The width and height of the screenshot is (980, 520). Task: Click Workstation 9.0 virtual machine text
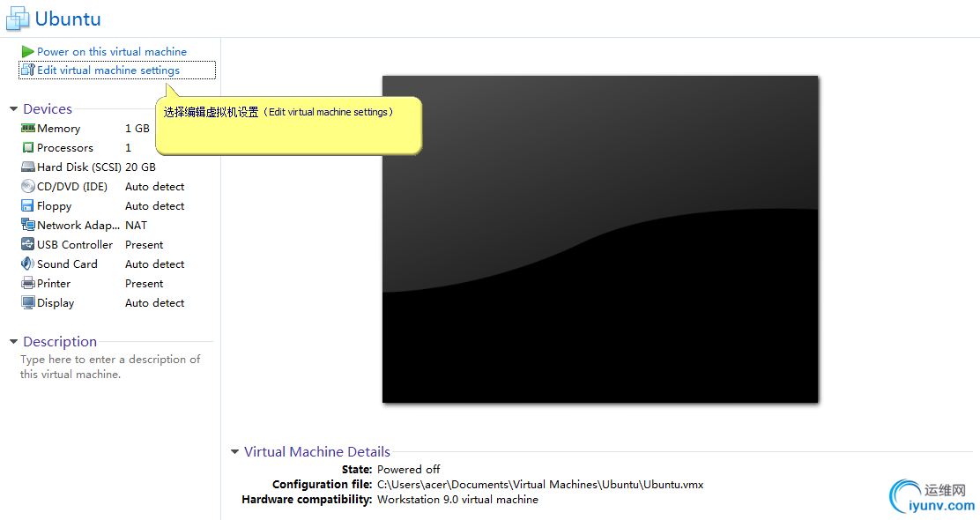coord(458,500)
